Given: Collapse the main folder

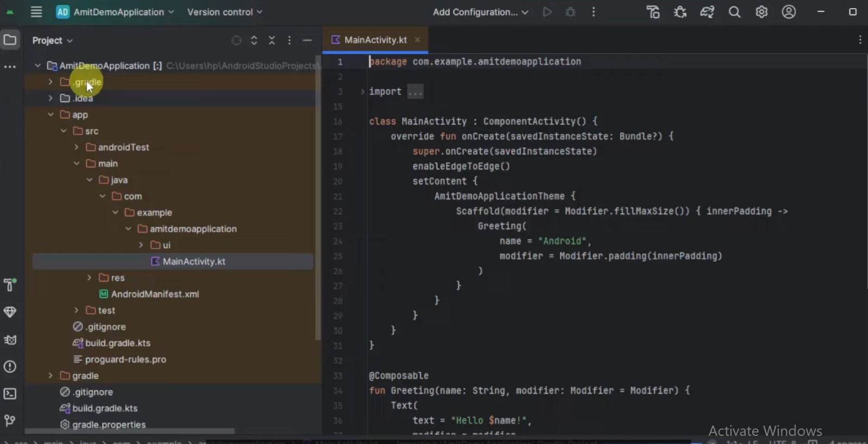Looking at the screenshot, I should (x=76, y=163).
